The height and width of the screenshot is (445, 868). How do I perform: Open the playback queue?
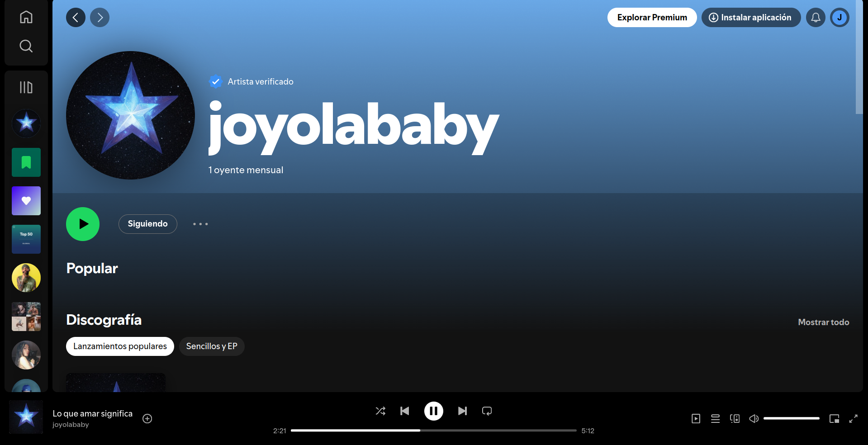click(x=715, y=419)
